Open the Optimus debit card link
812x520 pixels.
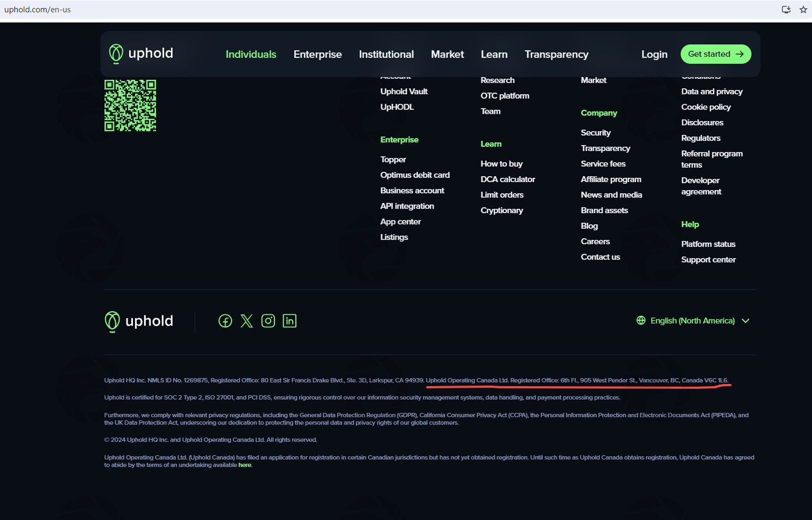pyautogui.click(x=415, y=175)
